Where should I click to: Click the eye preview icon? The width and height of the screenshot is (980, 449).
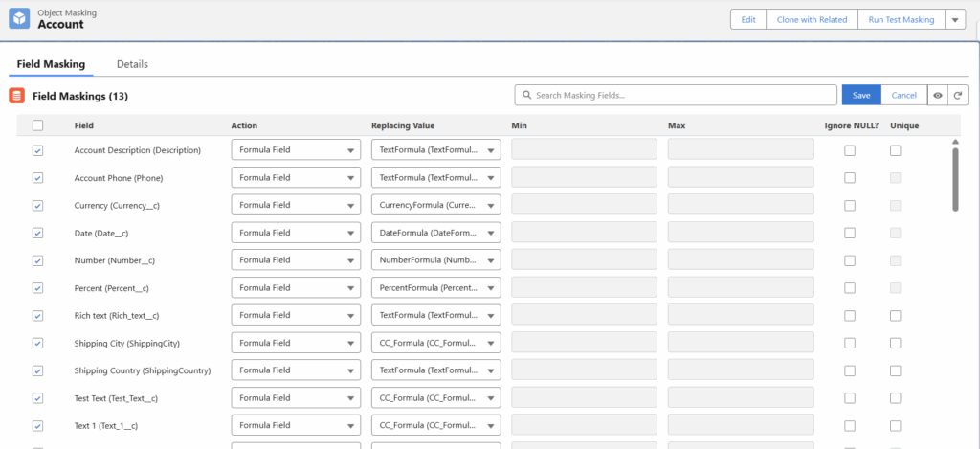[x=937, y=95]
